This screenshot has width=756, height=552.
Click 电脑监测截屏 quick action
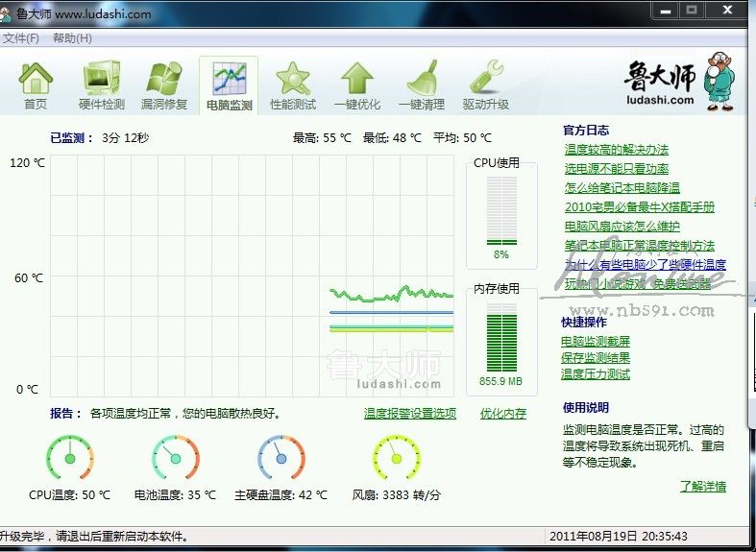(596, 342)
